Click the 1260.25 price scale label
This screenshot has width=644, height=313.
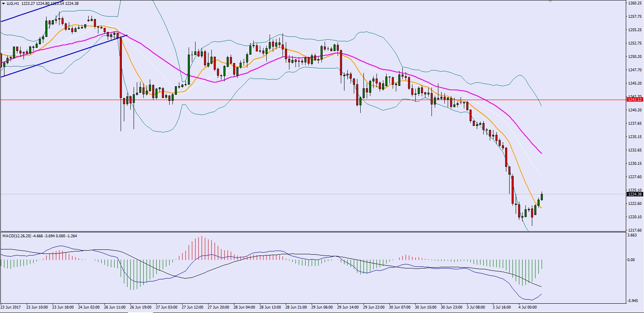(x=634, y=3)
